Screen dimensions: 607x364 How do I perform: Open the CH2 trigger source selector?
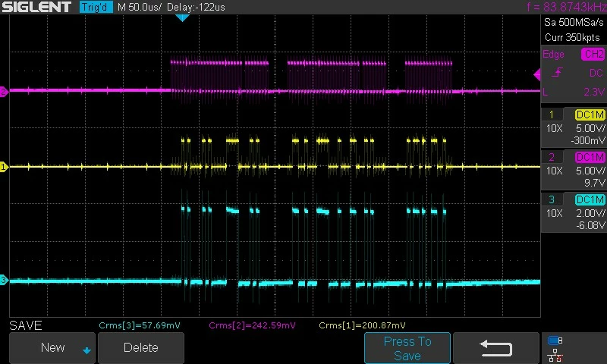(x=593, y=54)
